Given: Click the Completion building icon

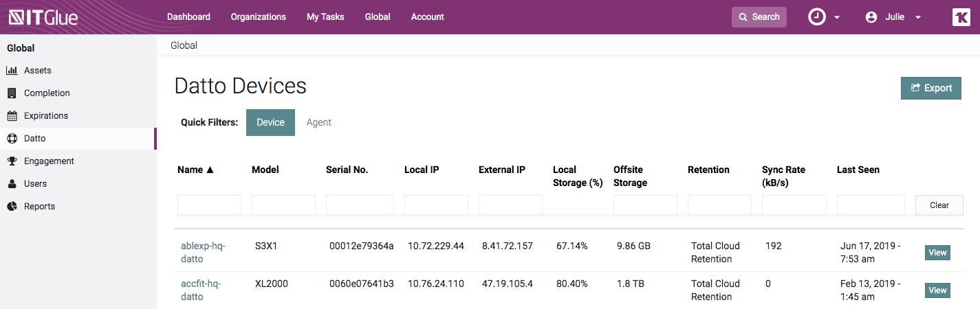Looking at the screenshot, I should pyautogui.click(x=12, y=93).
